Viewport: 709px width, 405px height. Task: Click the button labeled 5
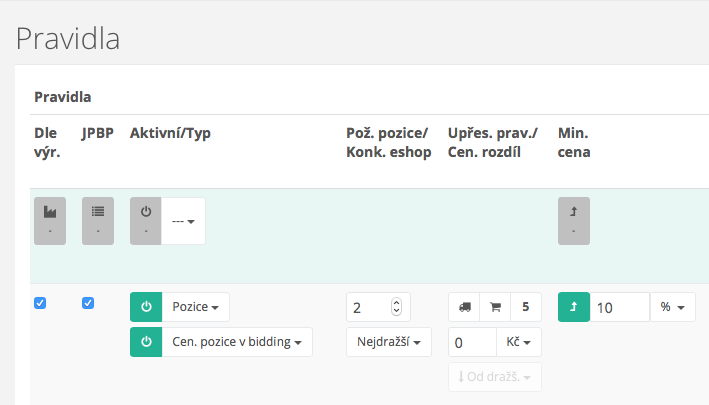click(525, 307)
